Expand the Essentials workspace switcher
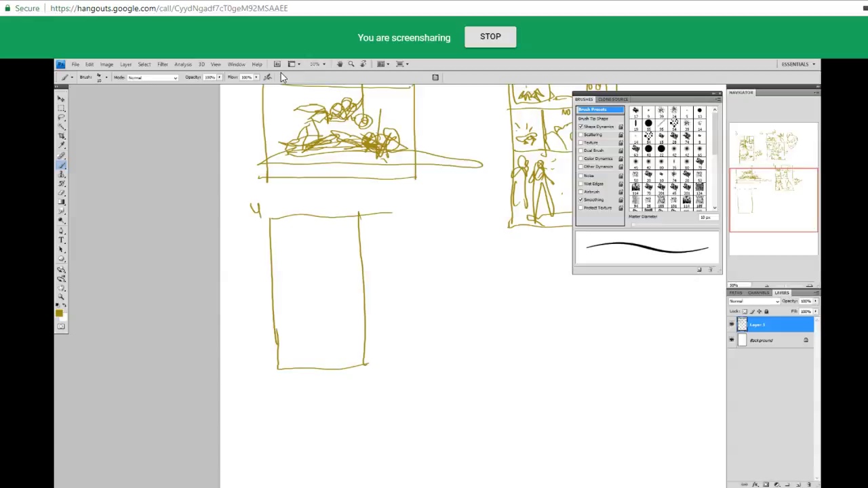Screen dimensions: 868x488 coord(798,64)
